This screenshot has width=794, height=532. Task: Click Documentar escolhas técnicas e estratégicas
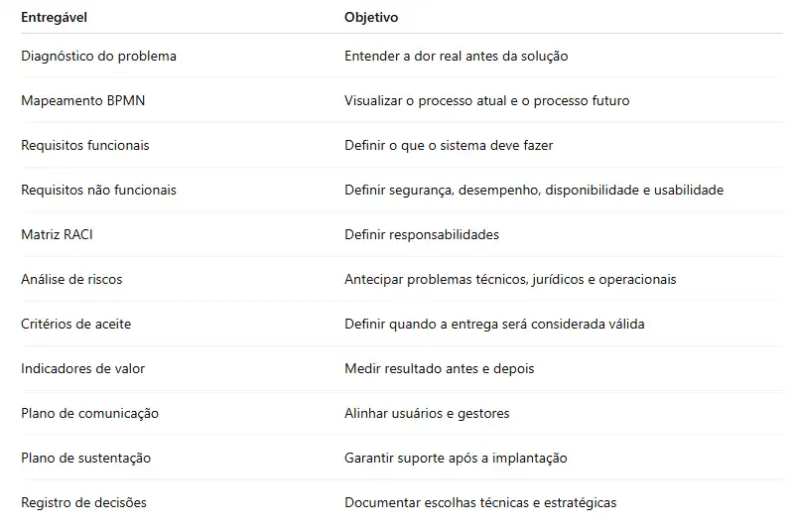click(x=480, y=502)
